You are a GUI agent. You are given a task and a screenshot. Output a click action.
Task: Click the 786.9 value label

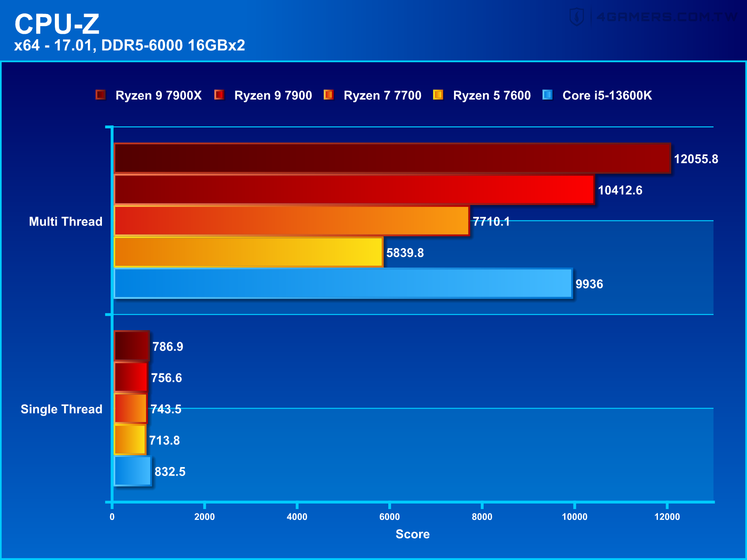168,347
